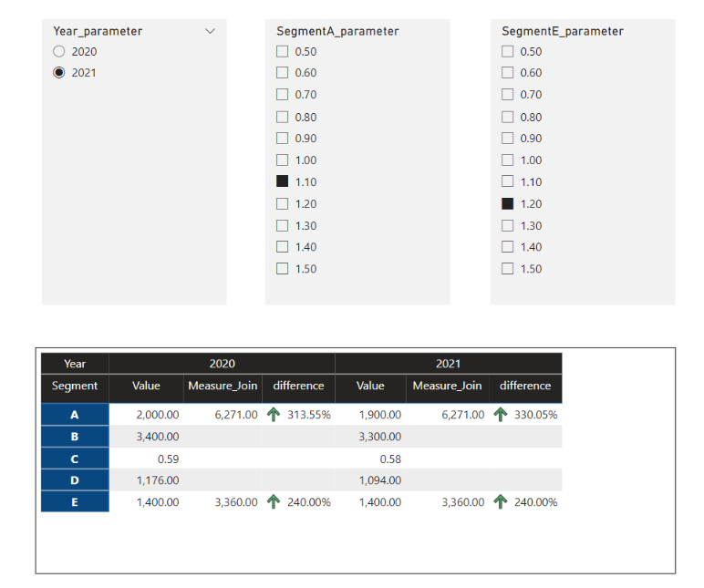Click the Year header in matrix

pos(75,364)
